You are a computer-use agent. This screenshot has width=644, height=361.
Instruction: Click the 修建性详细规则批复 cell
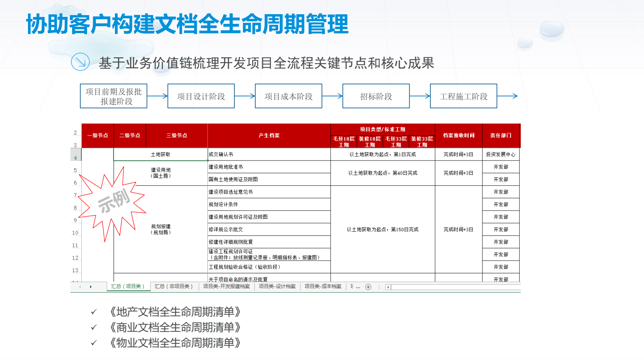[x=269, y=242]
